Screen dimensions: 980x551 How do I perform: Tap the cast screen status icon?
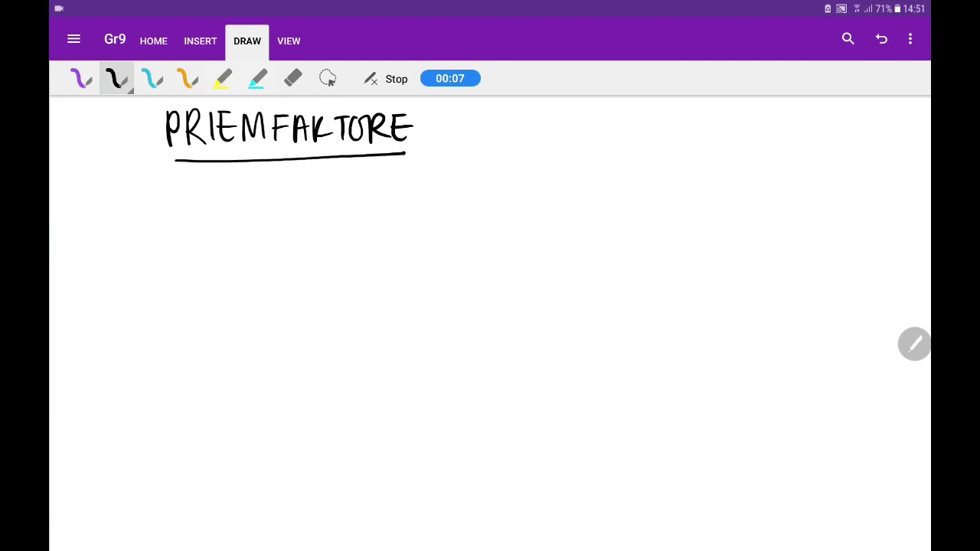(x=841, y=8)
